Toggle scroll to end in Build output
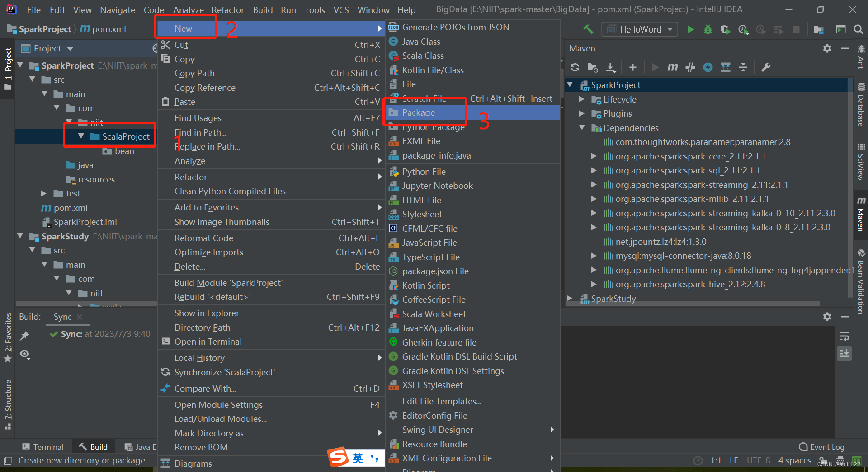Viewport: 868px width, 472px height. click(x=844, y=354)
